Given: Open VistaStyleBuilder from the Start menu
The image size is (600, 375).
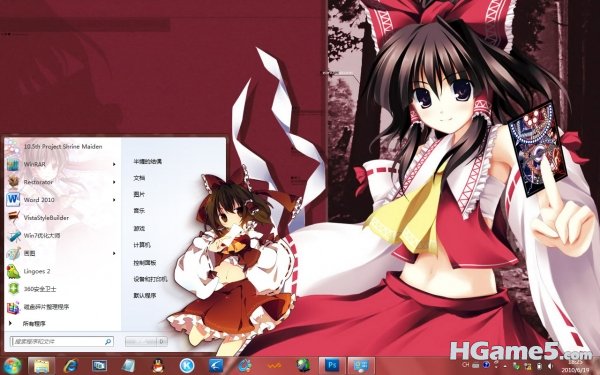Looking at the screenshot, I should click(62, 218).
